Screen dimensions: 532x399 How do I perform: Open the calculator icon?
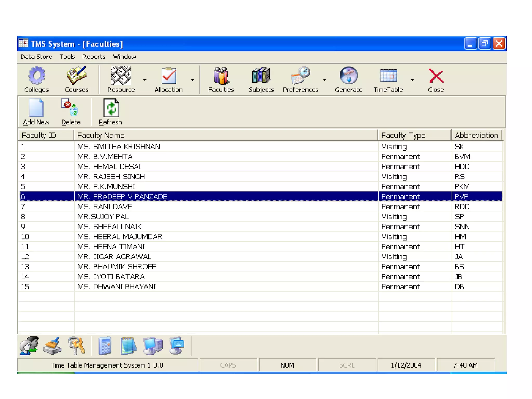pos(105,346)
